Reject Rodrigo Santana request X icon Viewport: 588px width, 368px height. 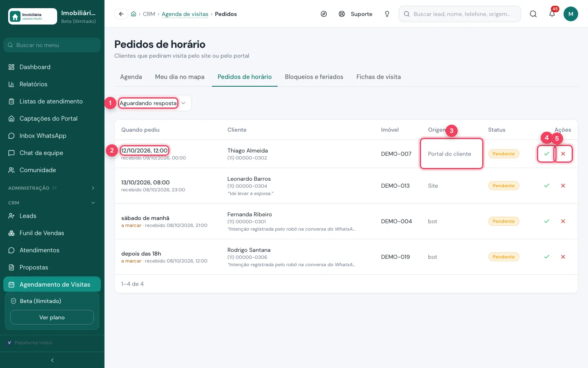point(563,257)
